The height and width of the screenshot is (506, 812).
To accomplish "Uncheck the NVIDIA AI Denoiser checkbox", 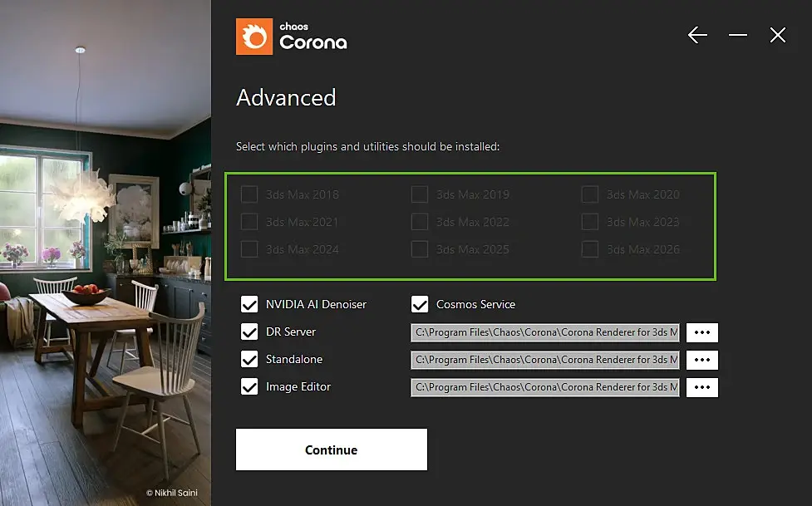I will point(249,304).
